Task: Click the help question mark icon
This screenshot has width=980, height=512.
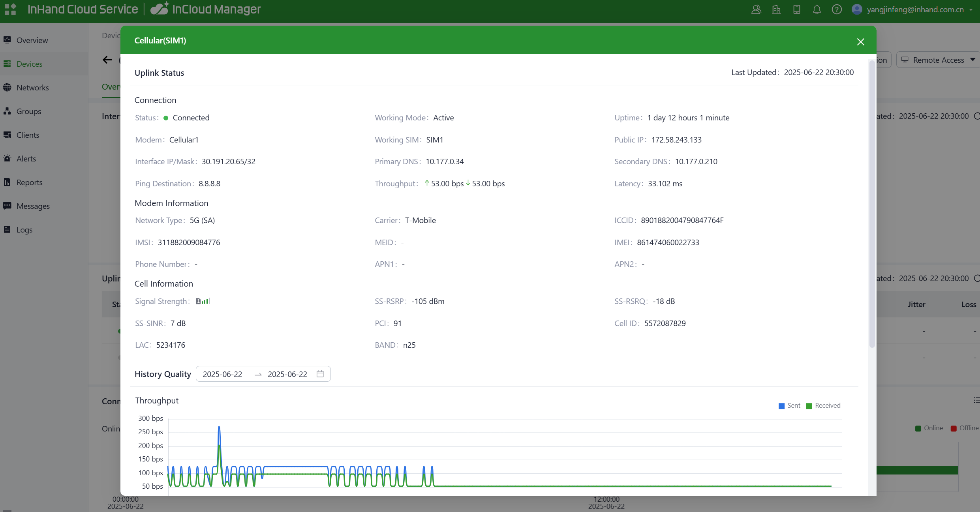Action: (836, 9)
